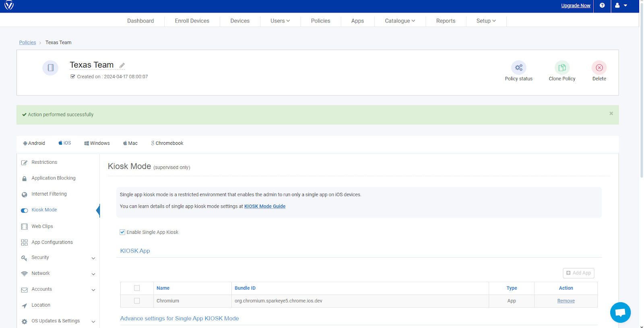Expand the Accounts section chevron
The height and width of the screenshot is (328, 644).
pyautogui.click(x=93, y=290)
